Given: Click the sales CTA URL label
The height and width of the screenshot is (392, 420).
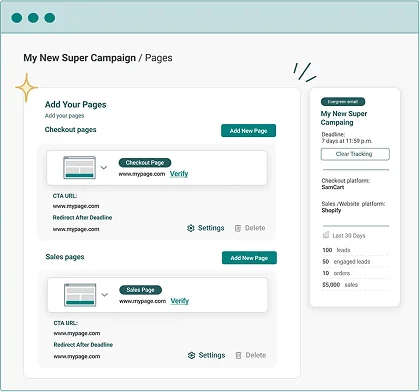Looking at the screenshot, I should [66, 323].
